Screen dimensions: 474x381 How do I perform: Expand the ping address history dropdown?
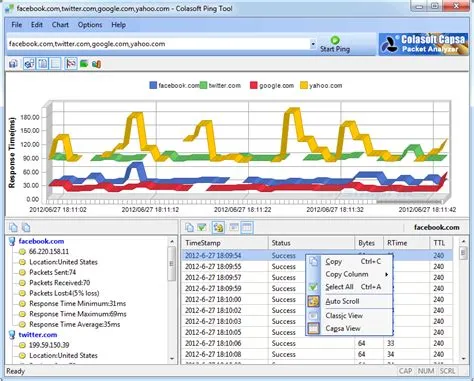pyautogui.click(x=313, y=44)
